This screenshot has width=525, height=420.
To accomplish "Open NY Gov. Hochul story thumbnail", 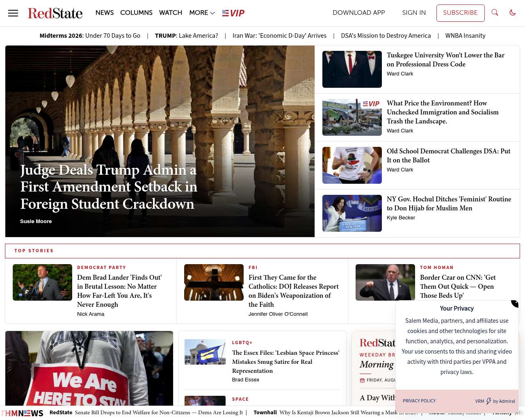I will (x=352, y=213).
